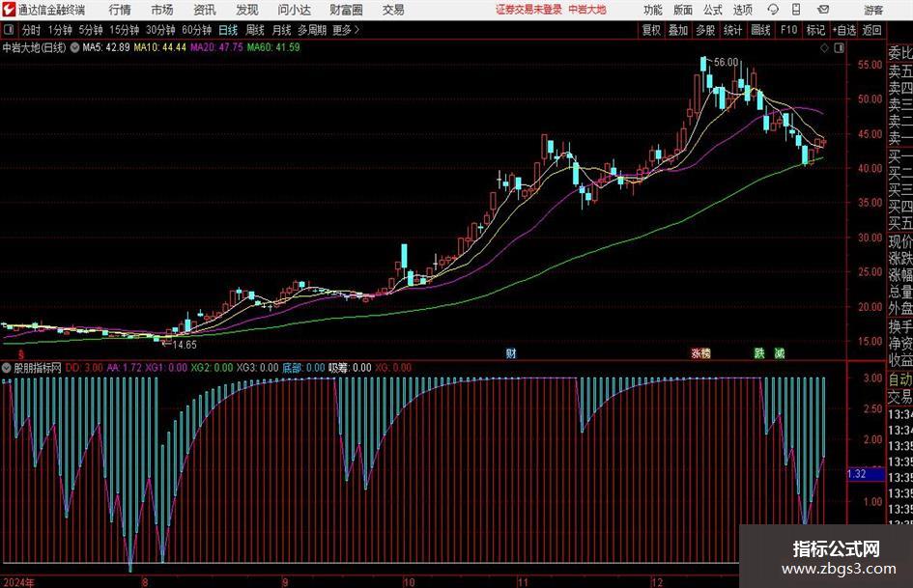Click the AA: 1.72 indicator value
913x588 pixels.
point(124,368)
